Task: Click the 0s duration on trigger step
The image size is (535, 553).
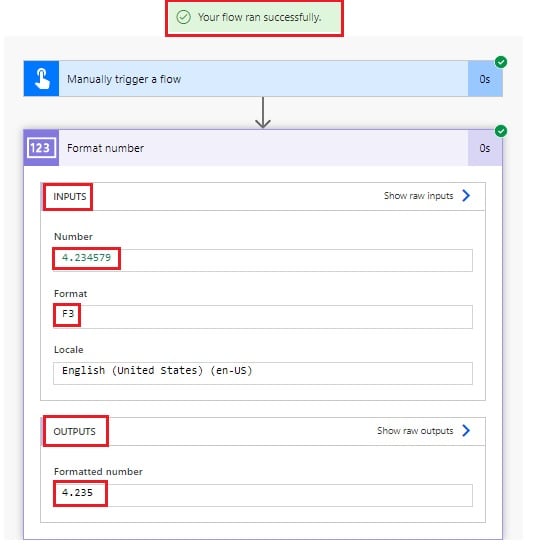Action: point(485,79)
